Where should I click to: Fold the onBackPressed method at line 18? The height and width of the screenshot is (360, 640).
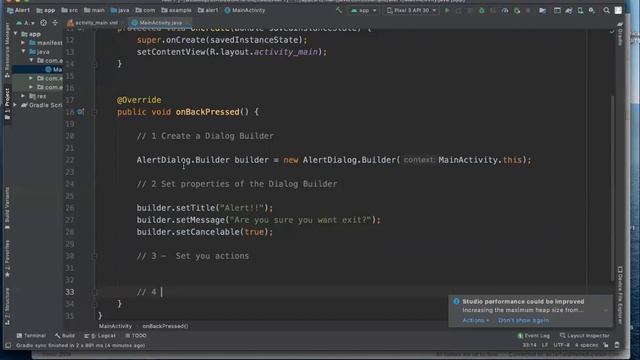[94, 112]
